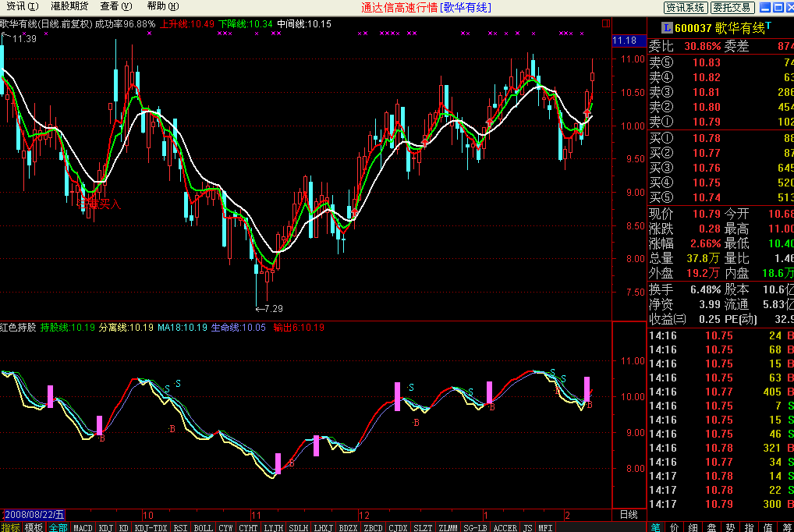Open the 资讯系统 button

685,8
